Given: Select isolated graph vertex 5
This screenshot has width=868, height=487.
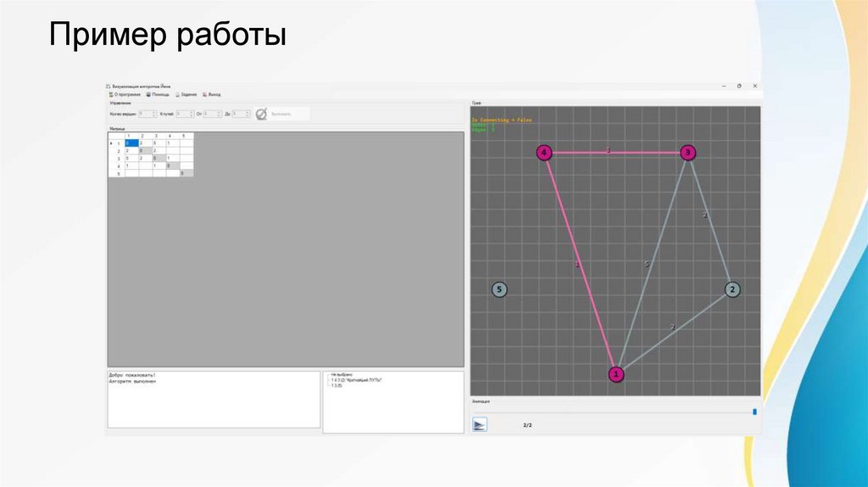Looking at the screenshot, I should (499, 289).
